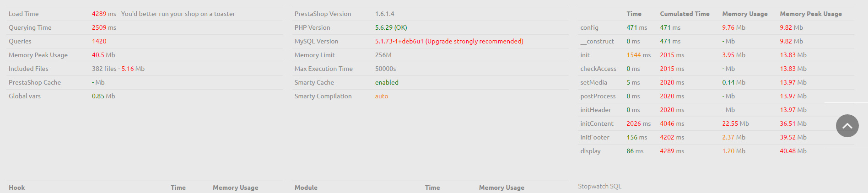
Task: Click the scroll-to-top arrow button
Action: [x=847, y=126]
